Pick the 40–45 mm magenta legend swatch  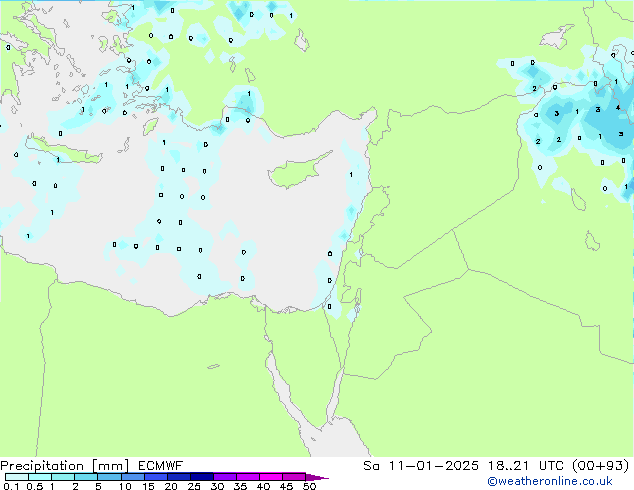pos(271,477)
